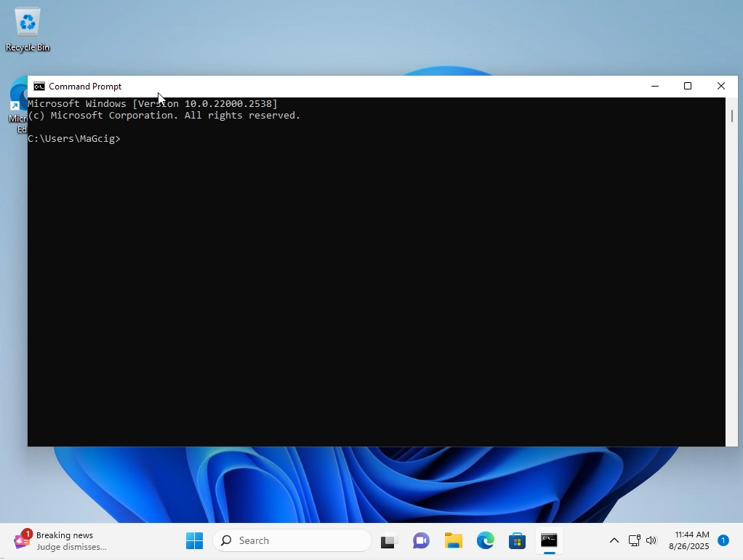Launch Microsoft Edge from the taskbar

click(486, 541)
